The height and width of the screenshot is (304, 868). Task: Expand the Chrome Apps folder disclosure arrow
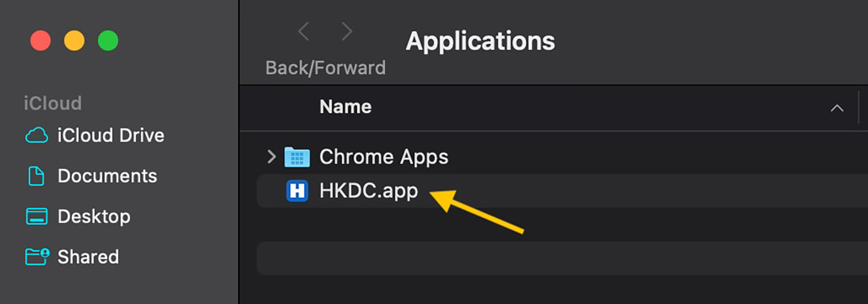pos(271,157)
